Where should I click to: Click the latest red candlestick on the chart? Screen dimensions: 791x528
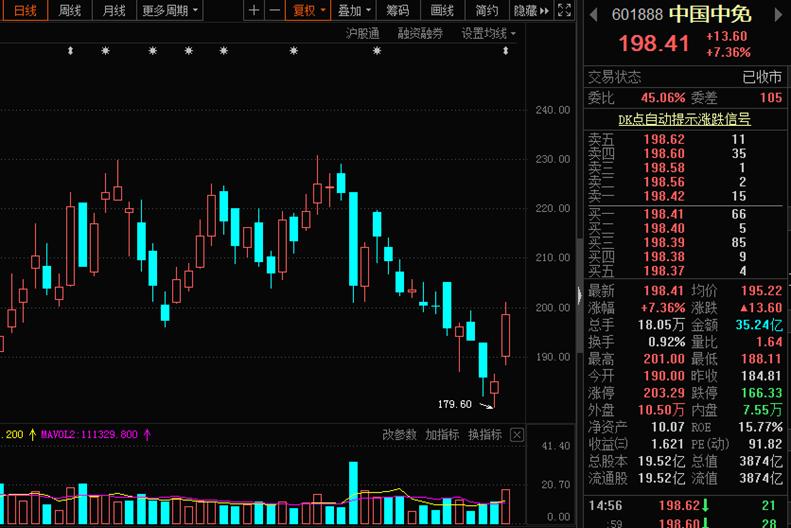coord(505,335)
